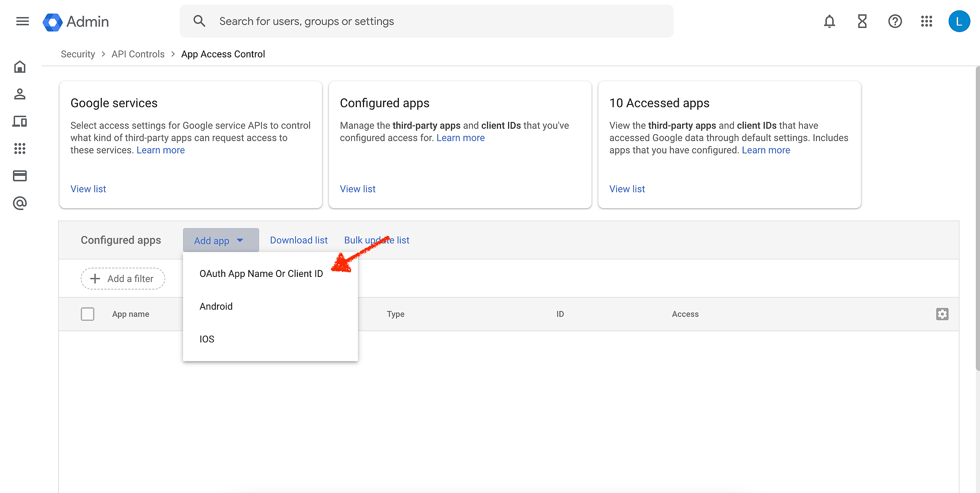980x493 pixels.
Task: Click Download list
Action: [299, 240]
